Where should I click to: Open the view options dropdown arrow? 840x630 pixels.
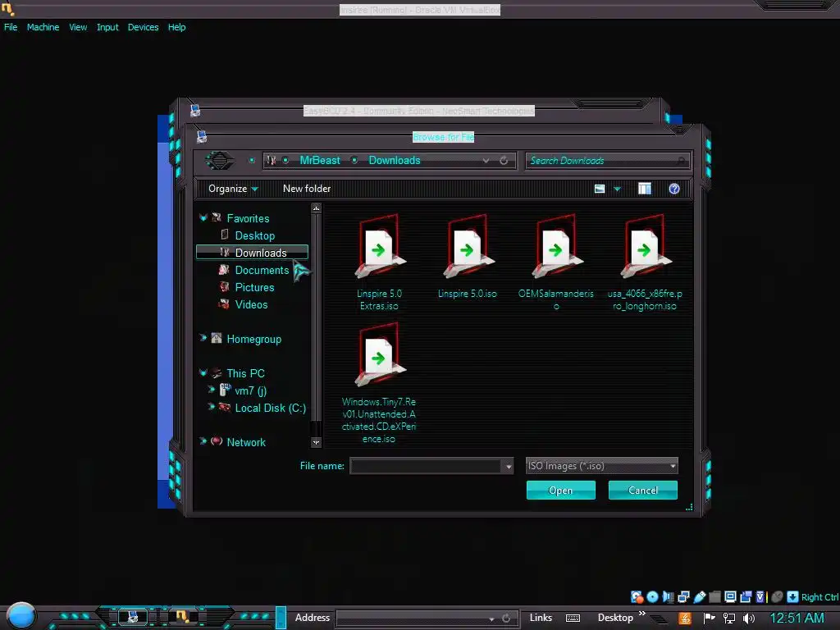617,189
